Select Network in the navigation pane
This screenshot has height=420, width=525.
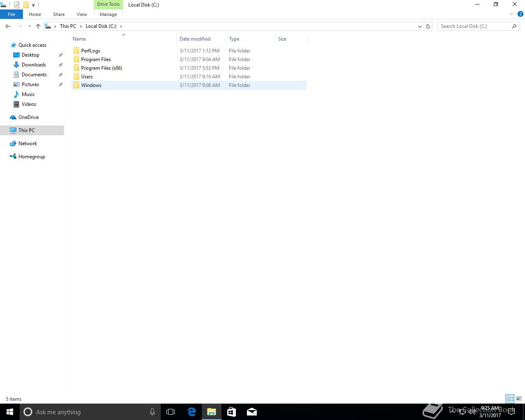pyautogui.click(x=27, y=144)
